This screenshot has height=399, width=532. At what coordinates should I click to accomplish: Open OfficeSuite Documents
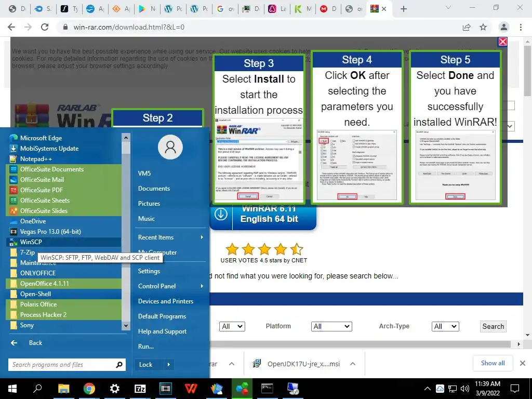(63, 169)
